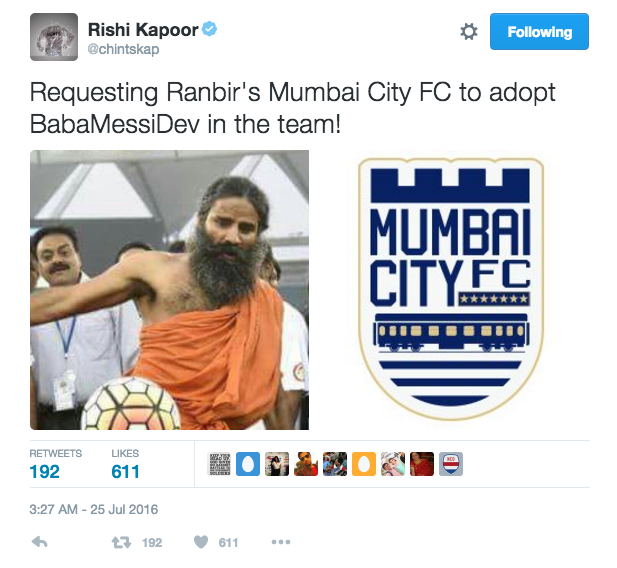617x568 pixels.
Task: Open the blue egg avatar liker
Action: [x=248, y=464]
